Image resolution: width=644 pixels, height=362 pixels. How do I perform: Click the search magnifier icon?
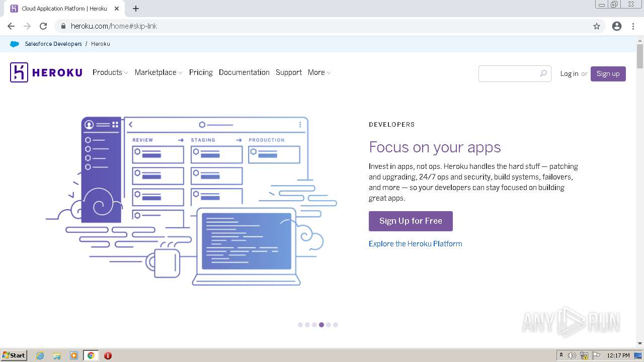tap(543, 73)
